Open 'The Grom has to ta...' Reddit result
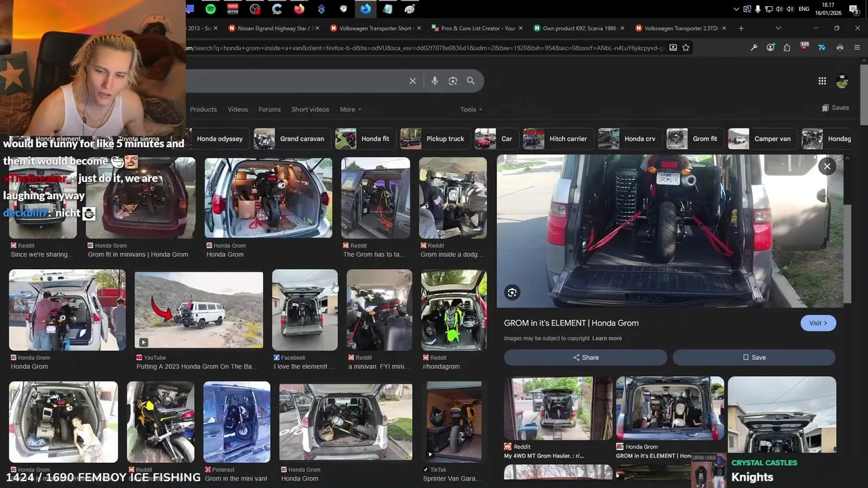Image resolution: width=868 pixels, height=488 pixels. click(x=375, y=198)
